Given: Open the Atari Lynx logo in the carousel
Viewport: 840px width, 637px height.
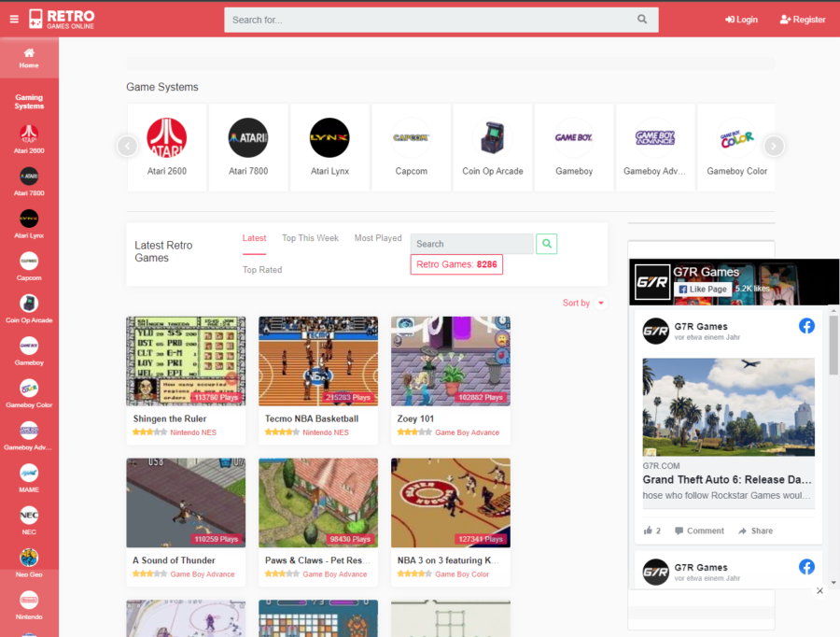Looking at the screenshot, I should point(329,138).
